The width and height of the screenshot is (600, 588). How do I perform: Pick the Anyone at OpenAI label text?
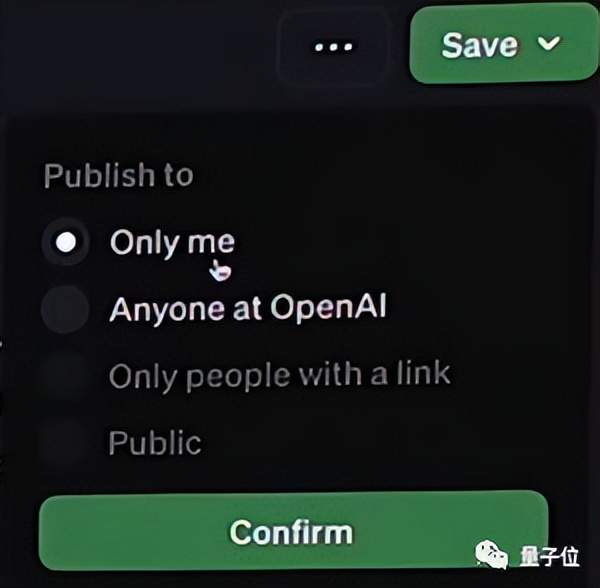pos(248,308)
